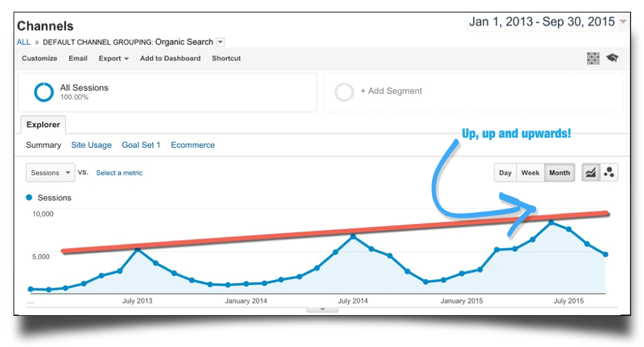
Task: Click the All Sessions segment circle icon
Action: pos(44,92)
